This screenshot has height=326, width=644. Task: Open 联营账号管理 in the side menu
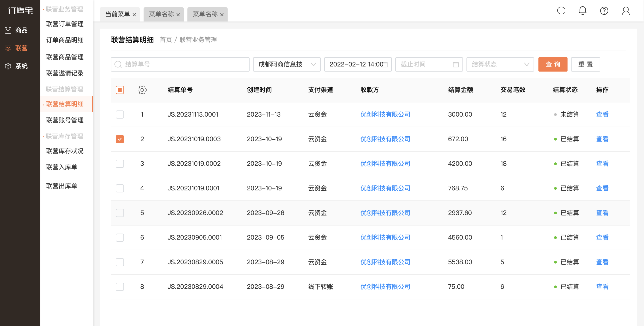coord(65,120)
